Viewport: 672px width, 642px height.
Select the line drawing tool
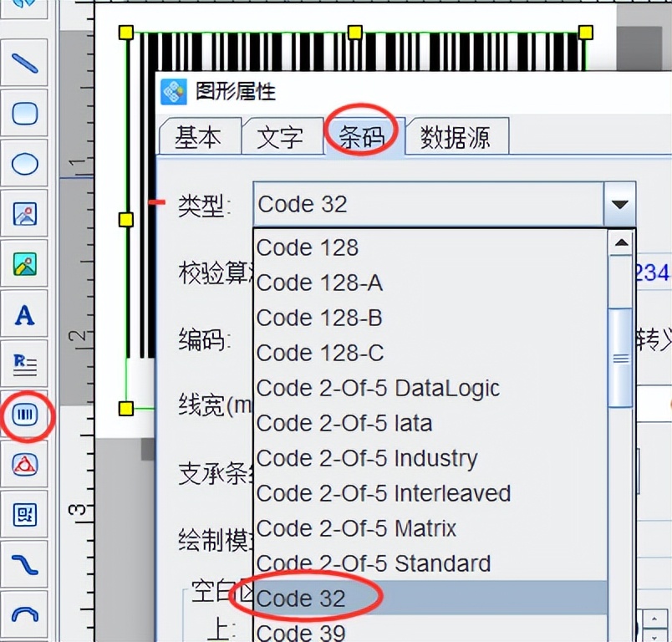[24, 63]
